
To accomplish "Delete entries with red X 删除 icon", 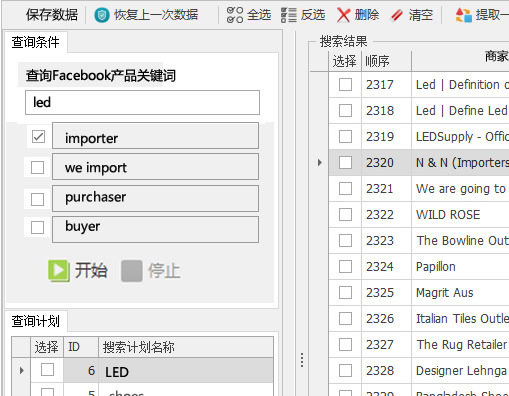I will point(343,15).
